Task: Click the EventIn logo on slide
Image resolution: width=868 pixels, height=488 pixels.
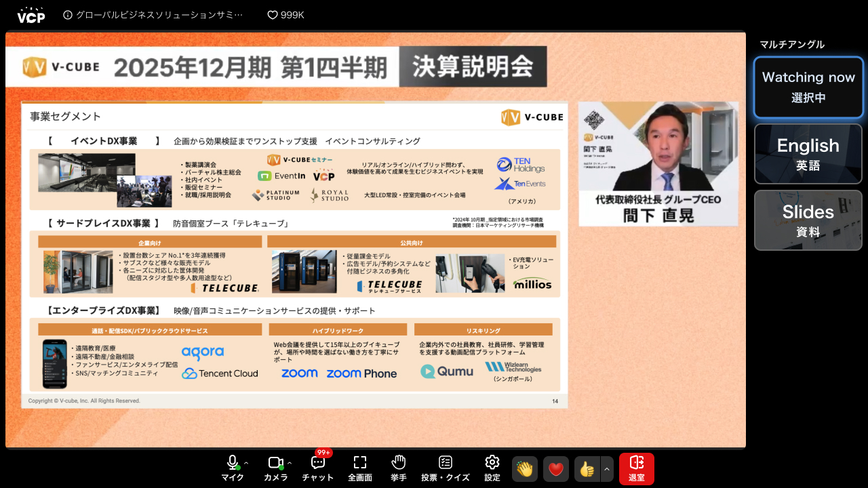Action: point(281,176)
